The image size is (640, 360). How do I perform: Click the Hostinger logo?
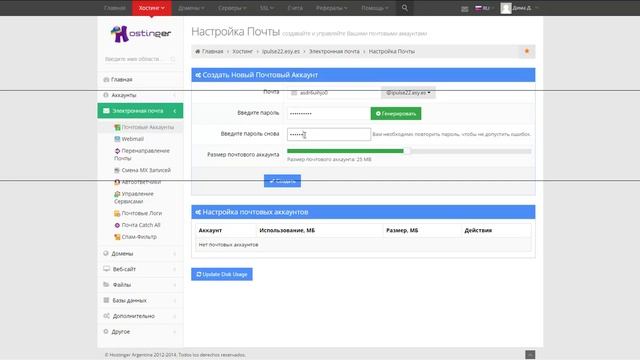click(x=141, y=34)
